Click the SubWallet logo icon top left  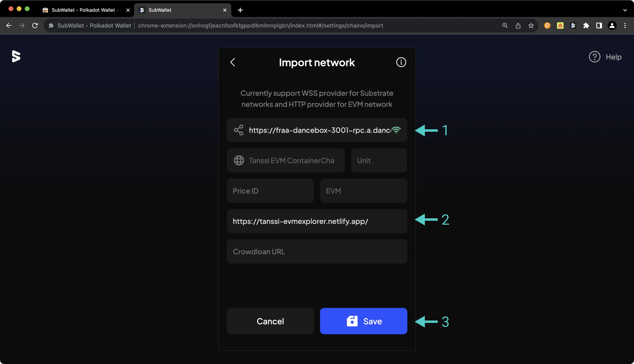[x=16, y=57]
